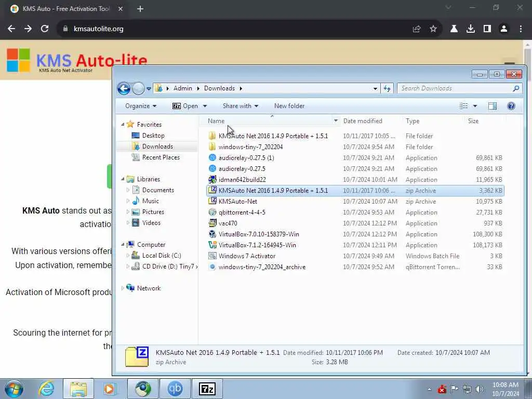Select the vac470 application
Screen dimensions: 532x399
click(228, 223)
